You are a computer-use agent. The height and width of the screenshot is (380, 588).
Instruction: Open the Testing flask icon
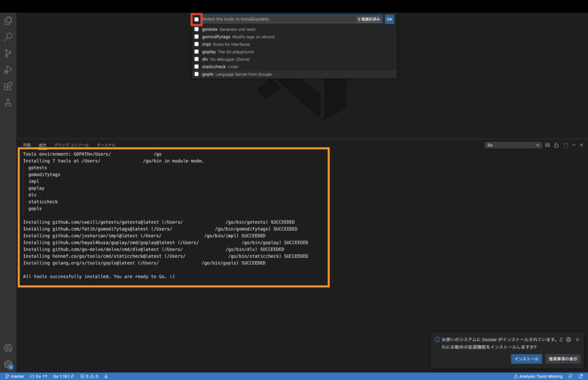click(8, 102)
